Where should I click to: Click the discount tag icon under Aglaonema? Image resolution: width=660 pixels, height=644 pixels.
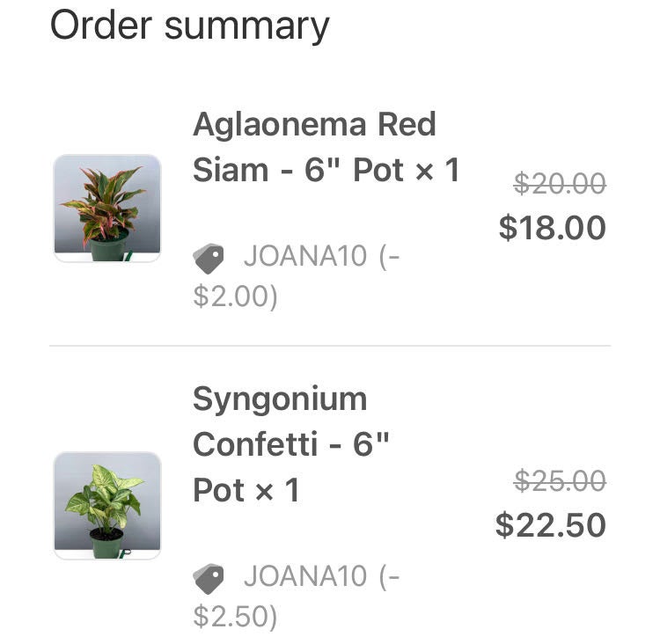click(209, 259)
